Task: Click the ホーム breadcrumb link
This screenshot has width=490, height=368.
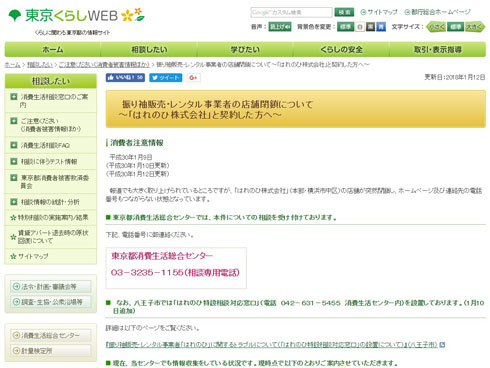Action: [x=12, y=65]
